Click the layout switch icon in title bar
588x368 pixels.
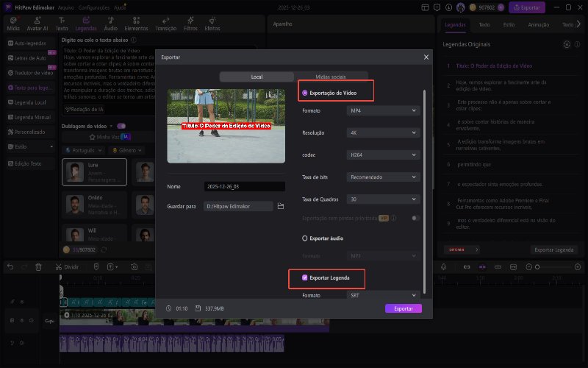tap(425, 7)
